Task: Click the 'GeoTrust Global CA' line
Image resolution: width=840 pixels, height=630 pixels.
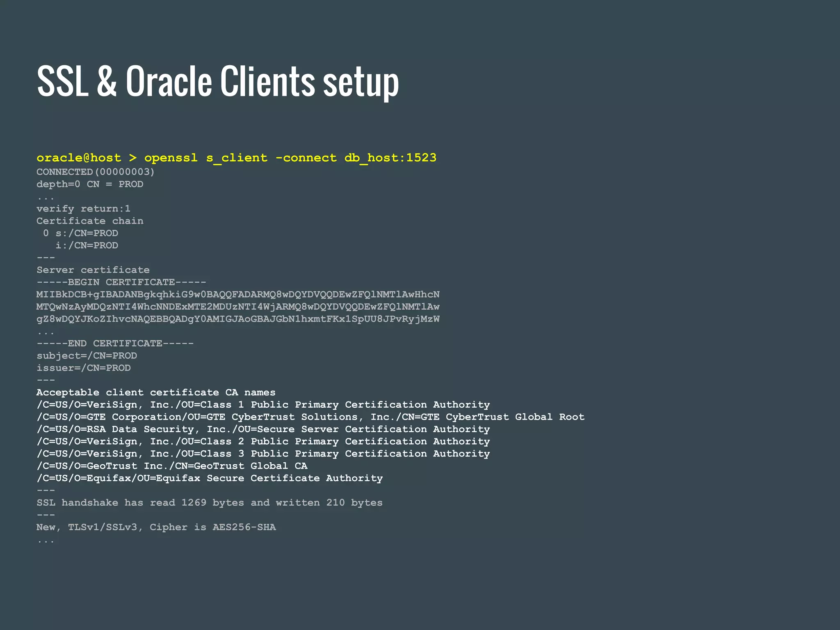Action: [172, 466]
